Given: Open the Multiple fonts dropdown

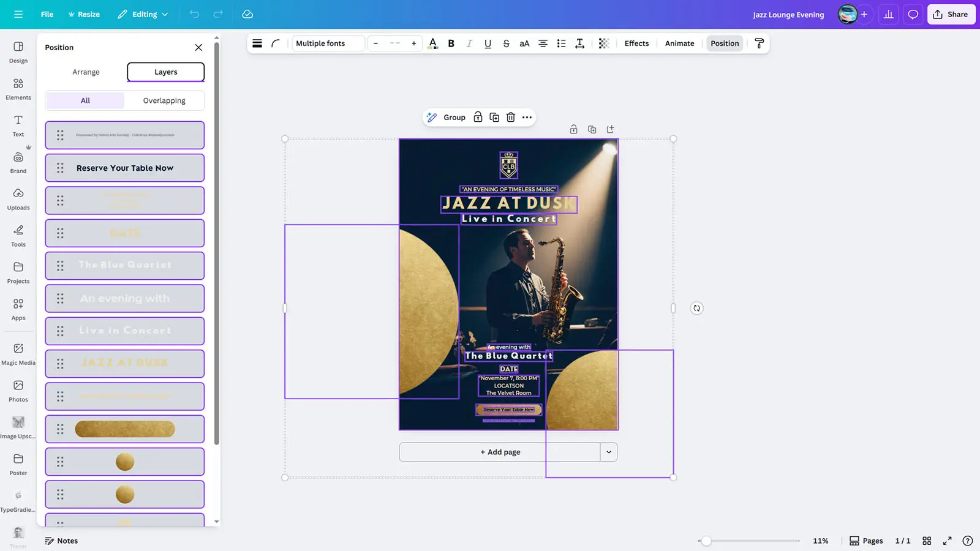Looking at the screenshot, I should [327, 43].
